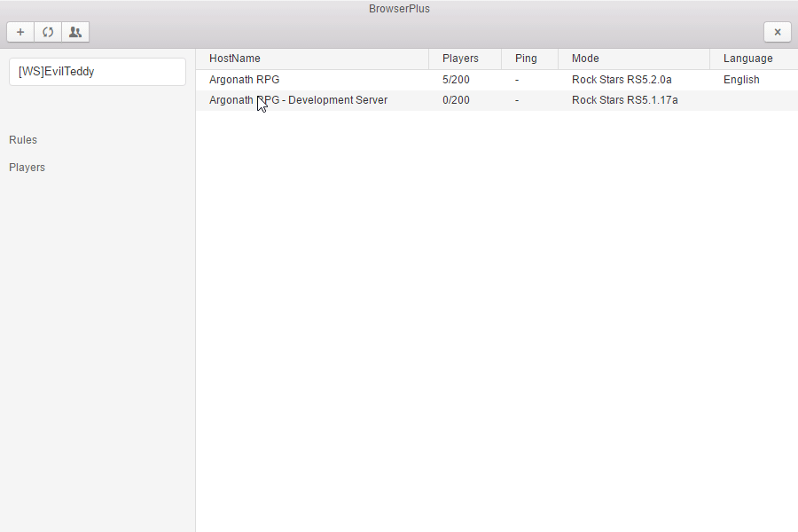This screenshot has height=532, width=798.
Task: Sort by the HostName column header
Action: click(x=312, y=59)
